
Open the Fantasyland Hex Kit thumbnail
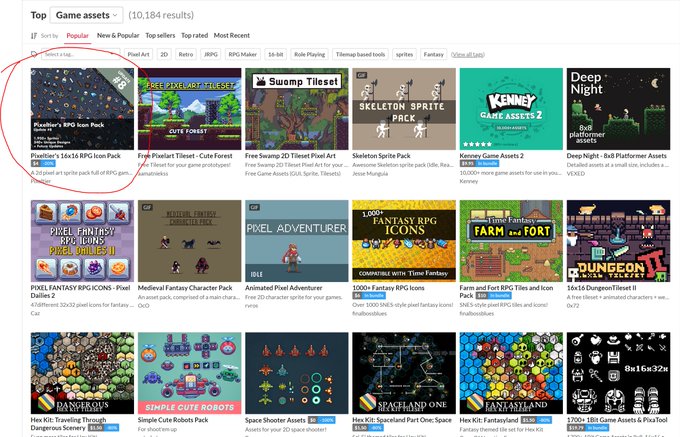511,373
